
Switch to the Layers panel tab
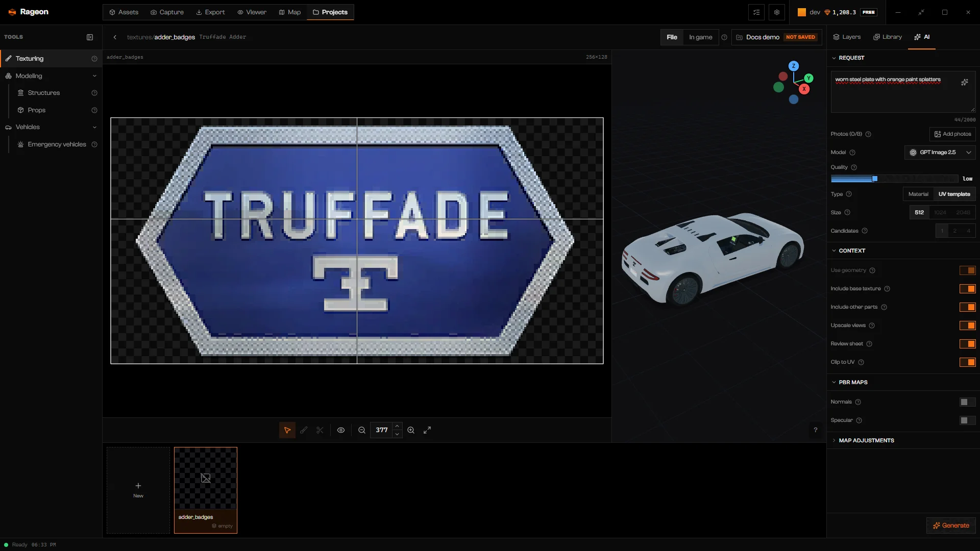847,37
